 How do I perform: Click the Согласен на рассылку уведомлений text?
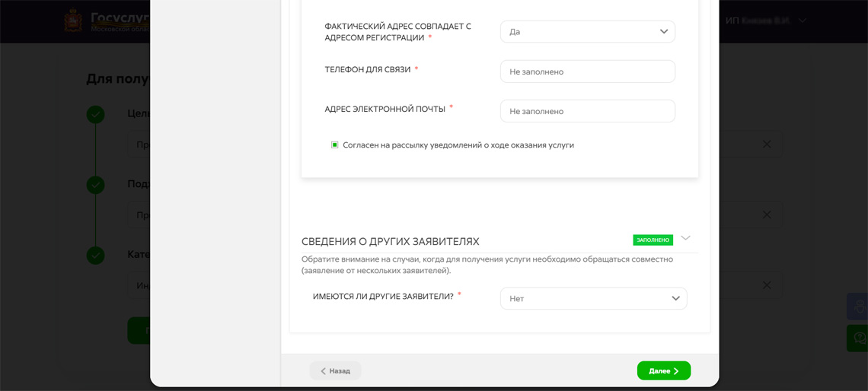[458, 145]
